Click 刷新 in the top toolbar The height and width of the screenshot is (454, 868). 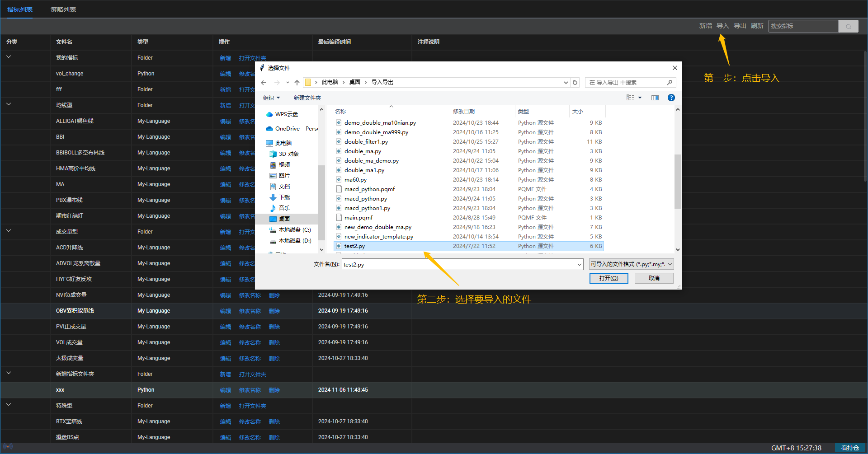pos(757,26)
